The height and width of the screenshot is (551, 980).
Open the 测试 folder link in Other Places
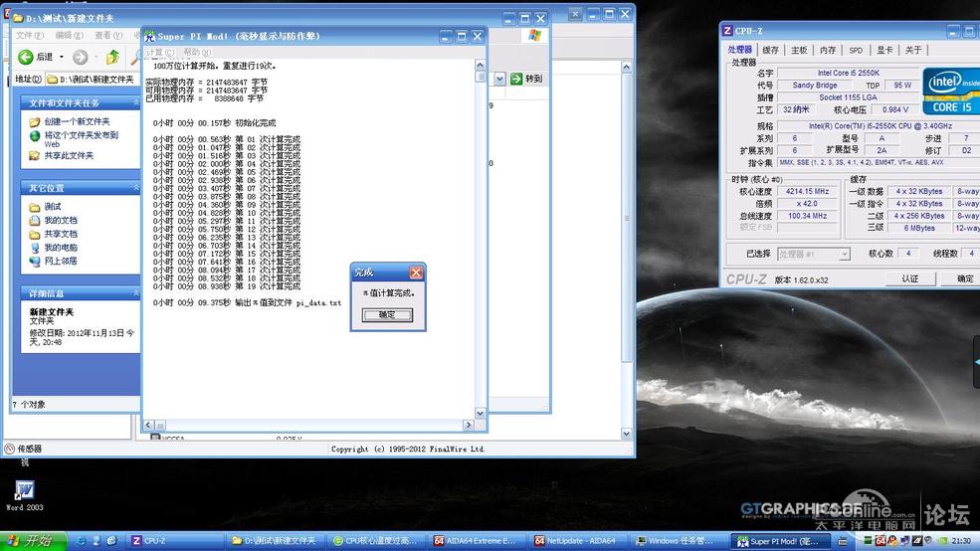[53, 207]
